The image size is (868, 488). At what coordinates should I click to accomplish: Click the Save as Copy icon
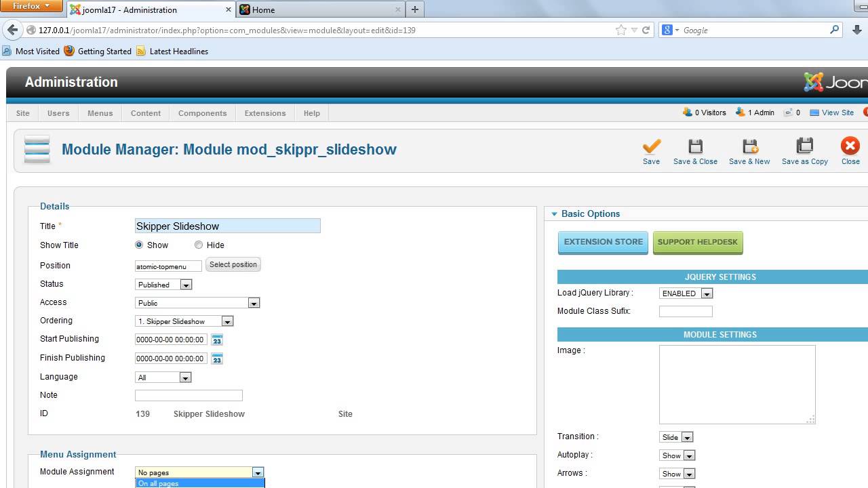[x=804, y=146]
